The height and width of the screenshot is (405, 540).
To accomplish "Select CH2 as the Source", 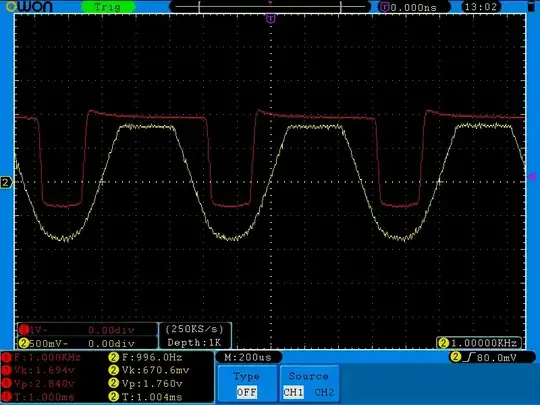I will click(x=324, y=392).
